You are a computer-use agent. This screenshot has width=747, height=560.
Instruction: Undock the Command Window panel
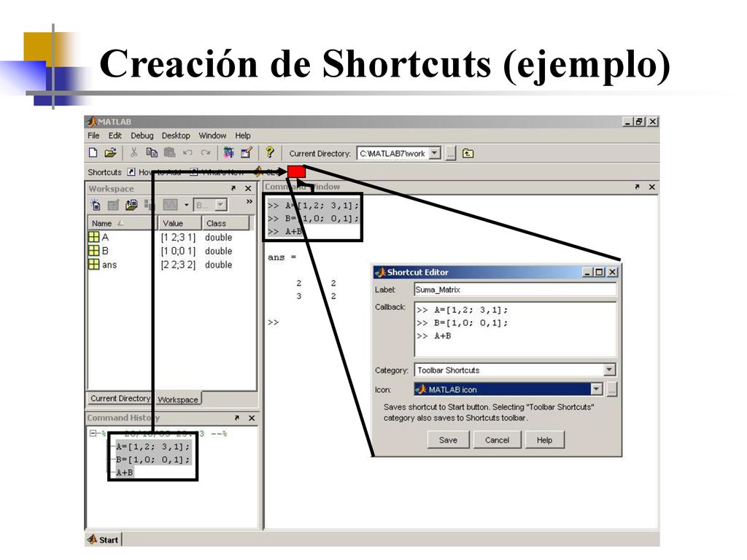[637, 187]
